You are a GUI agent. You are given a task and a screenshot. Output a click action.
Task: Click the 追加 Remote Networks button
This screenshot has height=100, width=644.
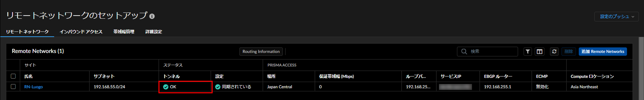(603, 52)
